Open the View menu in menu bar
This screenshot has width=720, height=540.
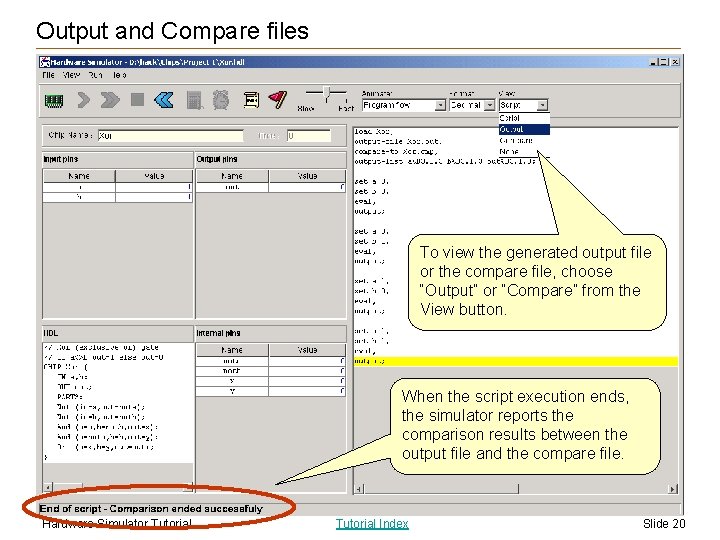click(71, 75)
